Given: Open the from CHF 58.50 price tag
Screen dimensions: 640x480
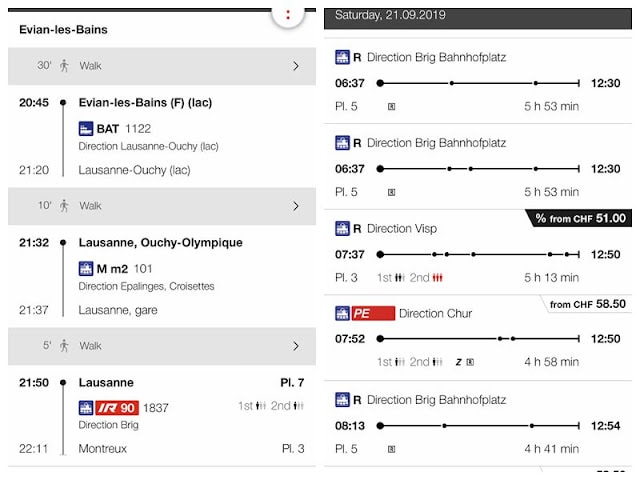Looking at the screenshot, I should (587, 304).
